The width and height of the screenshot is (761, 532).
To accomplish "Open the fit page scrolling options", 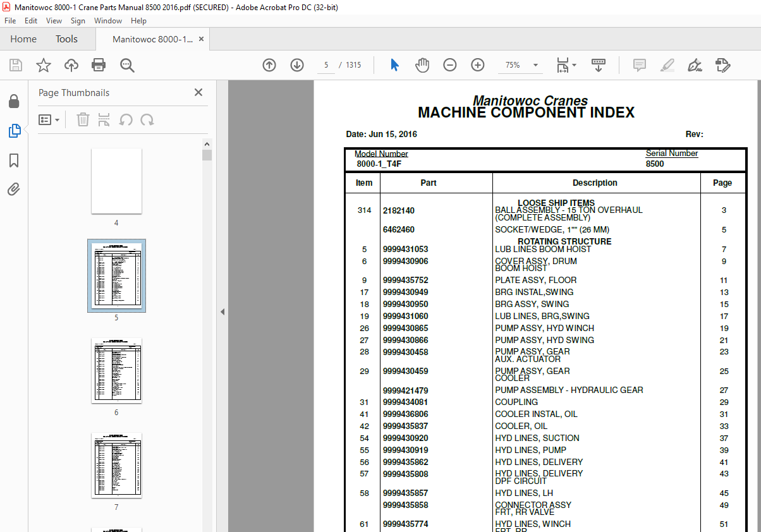I will coord(566,65).
